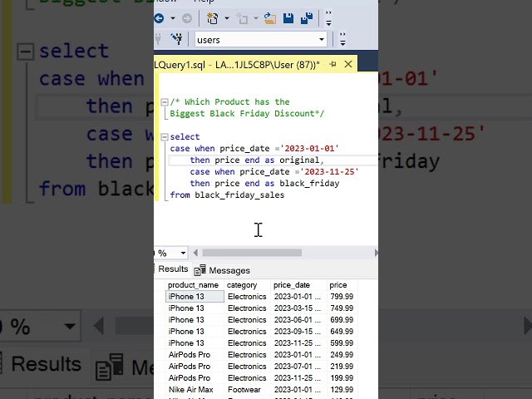Close the LQuery1.sql tab
This screenshot has width=532, height=399.
[348, 64]
